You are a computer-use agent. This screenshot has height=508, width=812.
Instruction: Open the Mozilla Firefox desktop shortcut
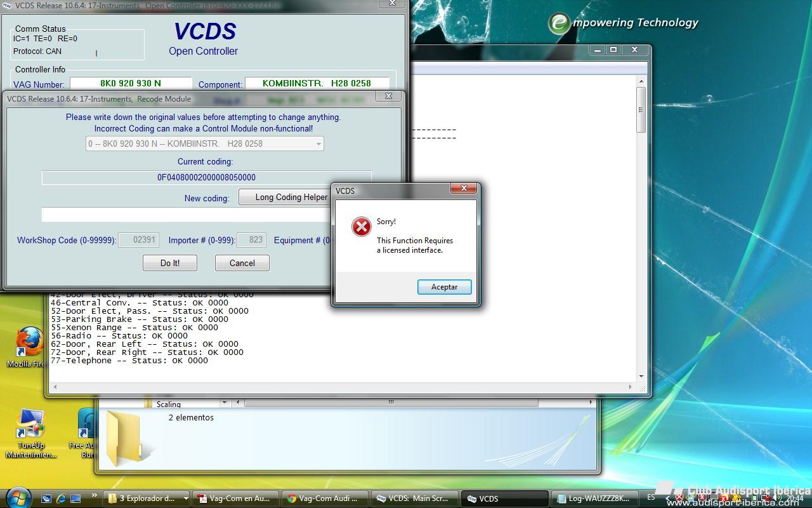(x=29, y=347)
